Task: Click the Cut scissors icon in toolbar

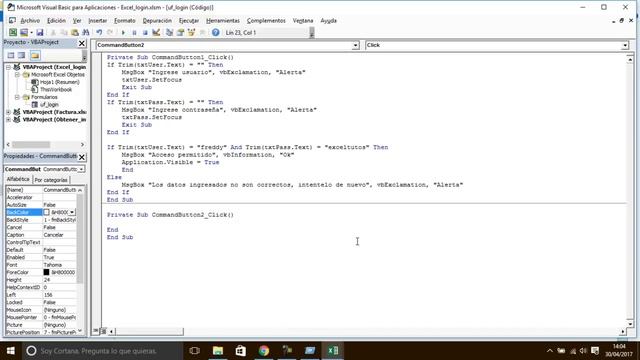Action: click(x=53, y=32)
